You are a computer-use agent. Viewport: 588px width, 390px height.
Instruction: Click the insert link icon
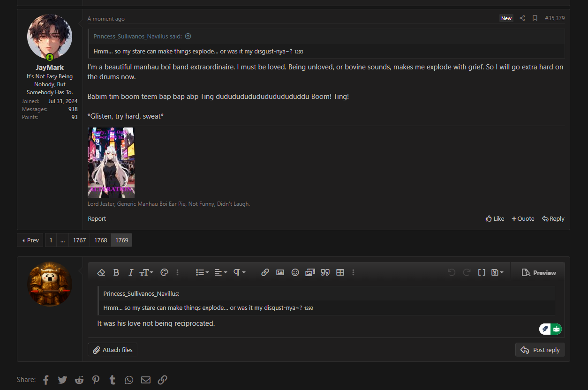tap(265, 272)
